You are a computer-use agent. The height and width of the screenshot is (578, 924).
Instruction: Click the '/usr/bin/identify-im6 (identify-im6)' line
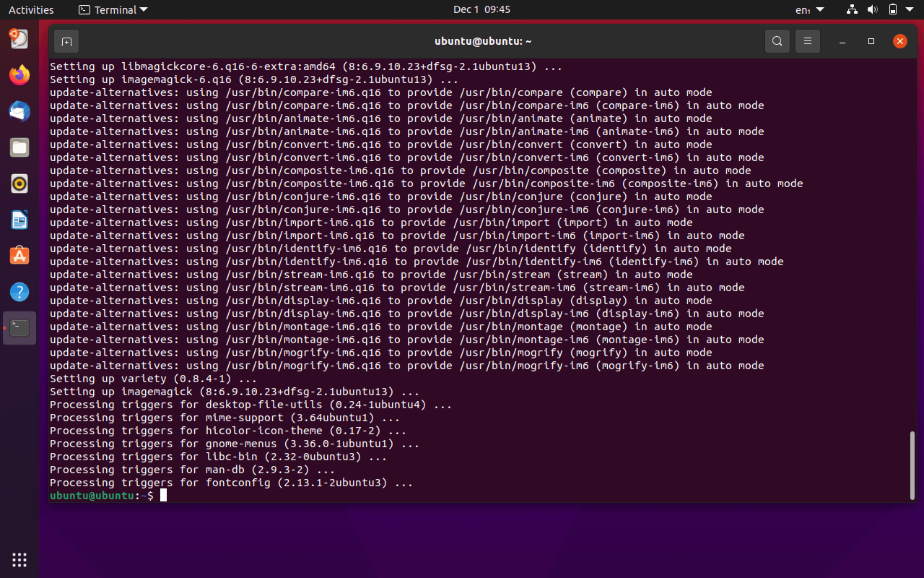point(417,262)
